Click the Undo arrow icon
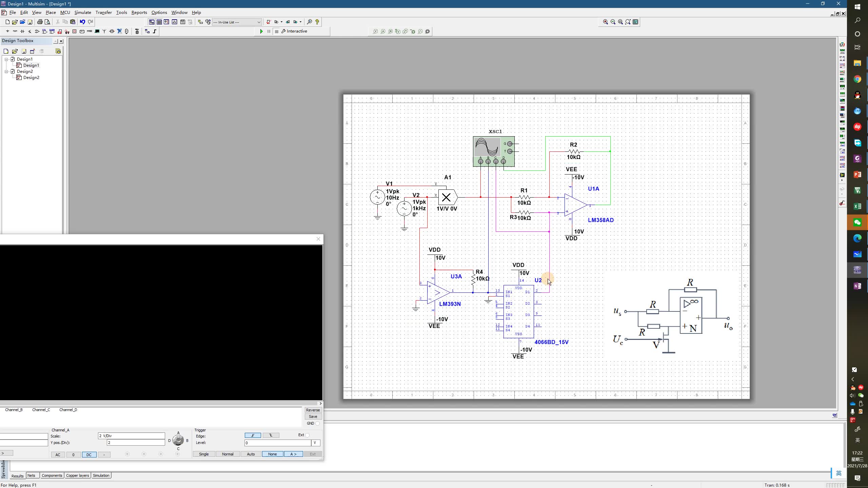This screenshot has width=868, height=488. coord(82,22)
